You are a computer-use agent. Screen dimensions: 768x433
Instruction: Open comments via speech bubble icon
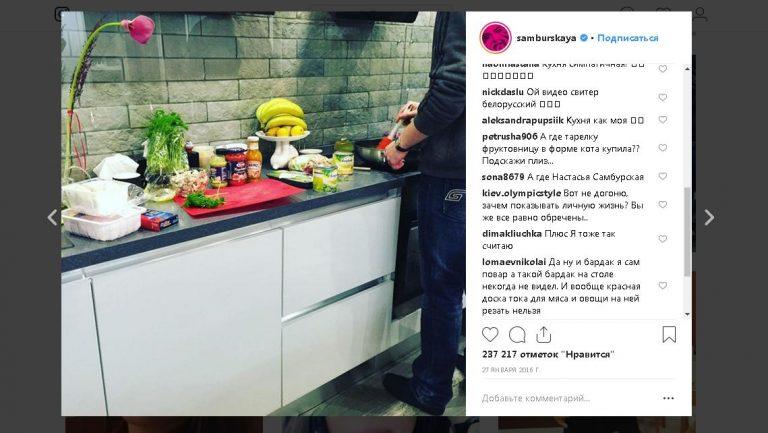click(x=517, y=335)
